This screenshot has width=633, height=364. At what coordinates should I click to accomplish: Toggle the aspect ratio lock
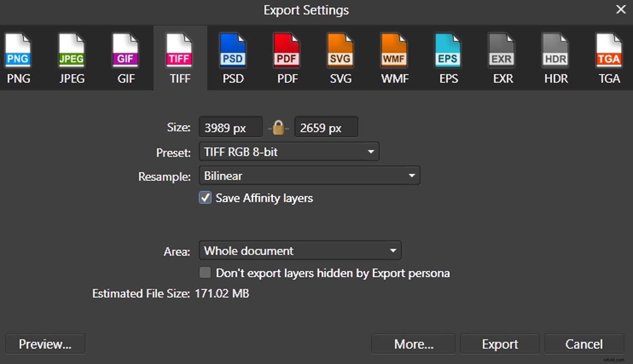click(279, 127)
